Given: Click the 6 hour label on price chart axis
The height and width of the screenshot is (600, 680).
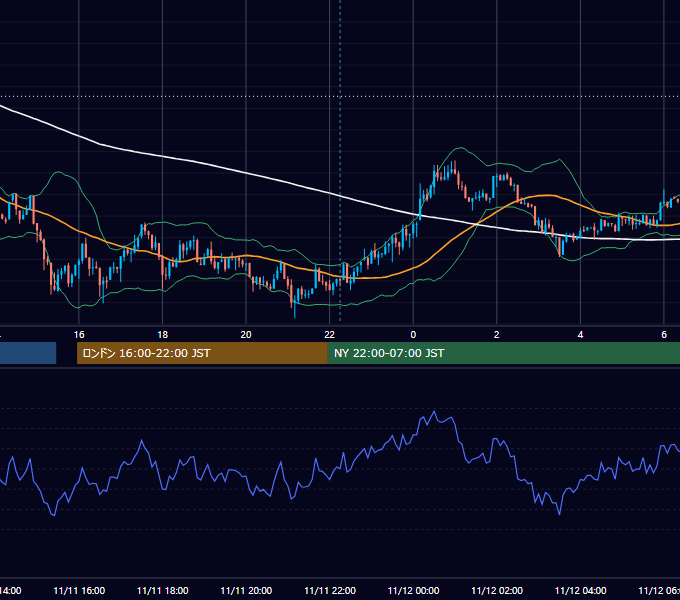Looking at the screenshot, I should coord(664,334).
